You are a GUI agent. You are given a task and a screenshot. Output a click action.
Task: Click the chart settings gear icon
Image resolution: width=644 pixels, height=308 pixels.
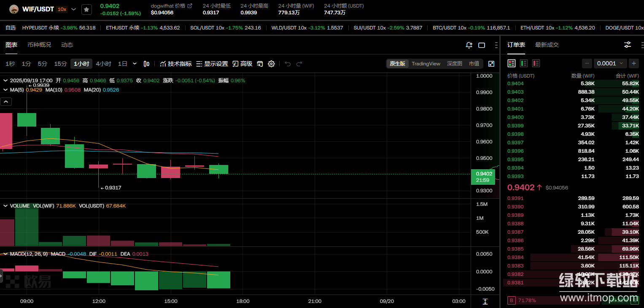[271, 64]
